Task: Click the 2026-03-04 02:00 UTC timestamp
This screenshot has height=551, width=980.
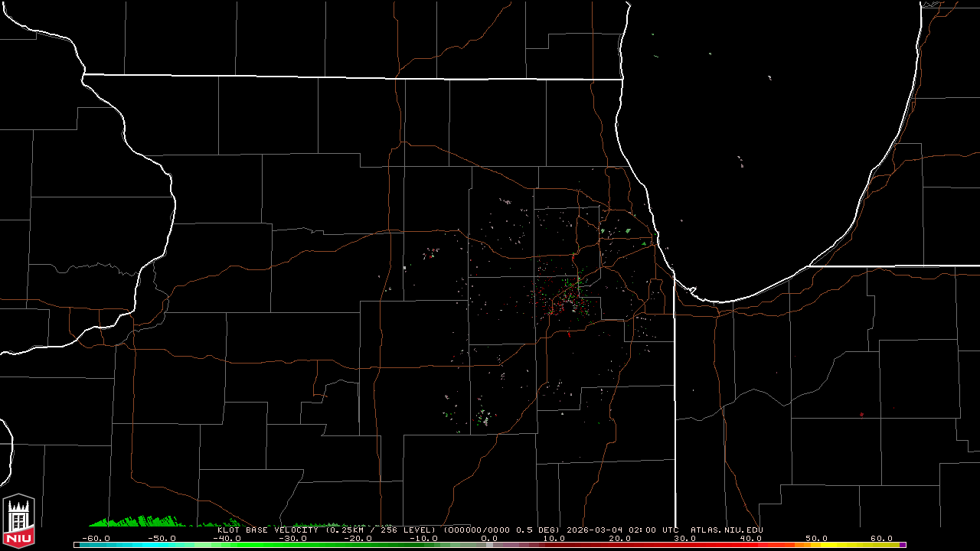Action: coord(622,530)
